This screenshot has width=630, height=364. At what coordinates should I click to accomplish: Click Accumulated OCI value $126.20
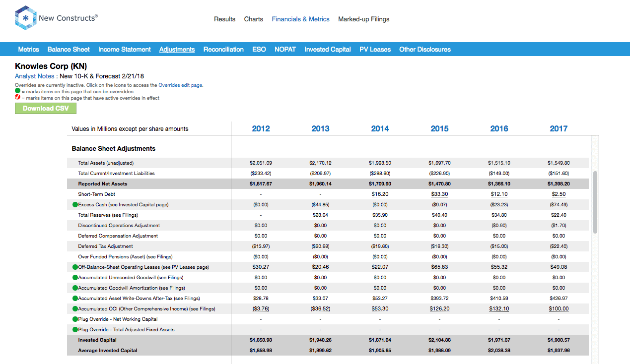click(439, 309)
